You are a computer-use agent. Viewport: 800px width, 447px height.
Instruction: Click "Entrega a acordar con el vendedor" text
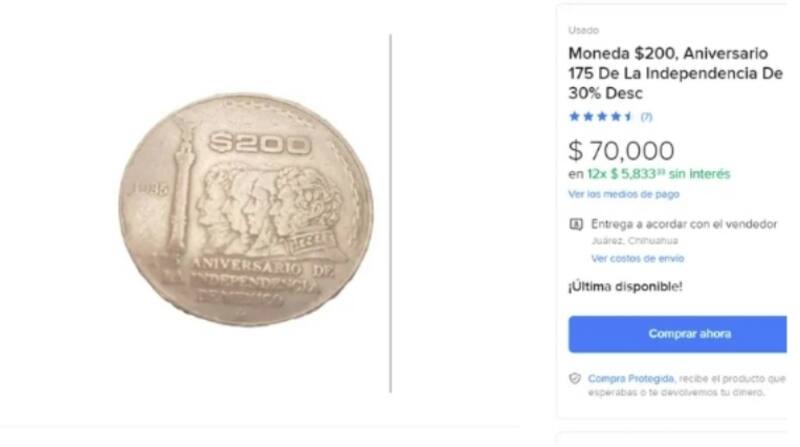tap(684, 225)
